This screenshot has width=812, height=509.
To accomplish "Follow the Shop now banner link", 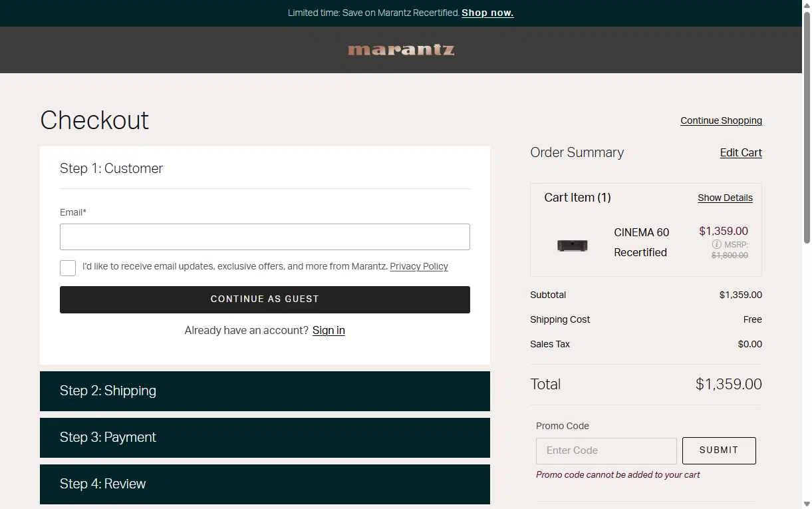I will [x=487, y=13].
